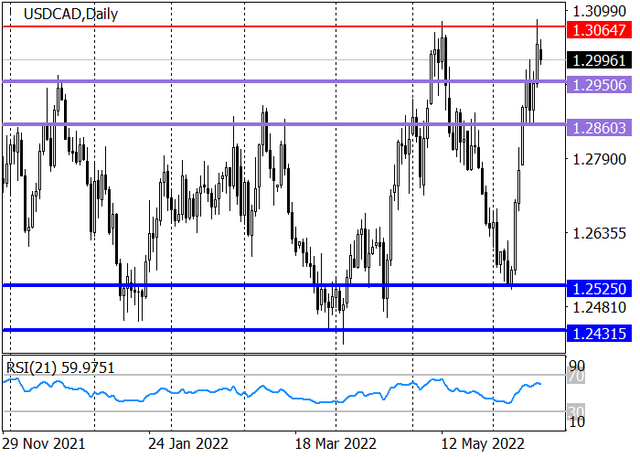Click the 1.27900 price axis value
The image size is (640, 457).
(599, 159)
